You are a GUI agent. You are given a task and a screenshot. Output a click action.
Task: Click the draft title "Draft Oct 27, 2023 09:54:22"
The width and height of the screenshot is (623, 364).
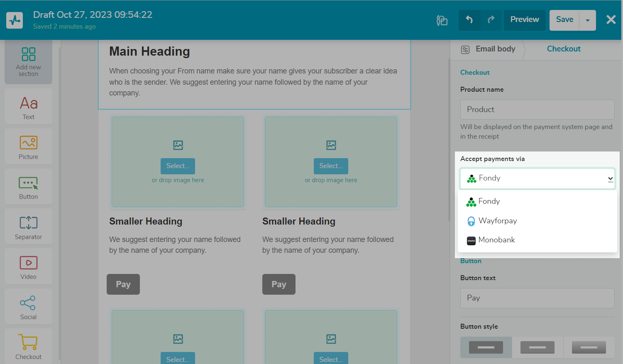click(93, 15)
